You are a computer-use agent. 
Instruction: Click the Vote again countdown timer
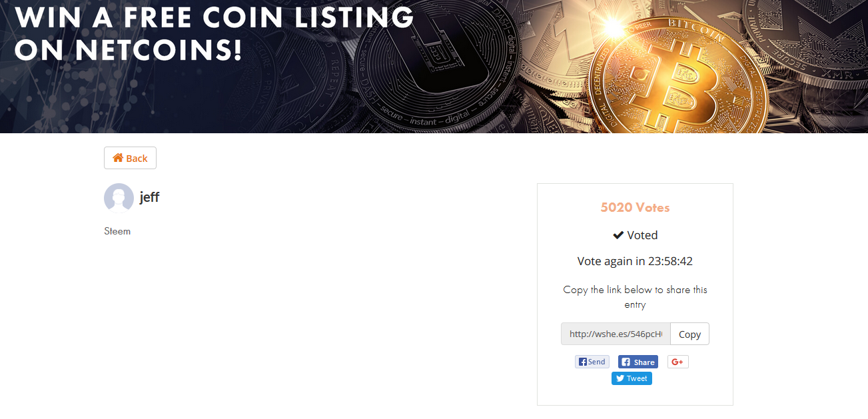coord(635,261)
